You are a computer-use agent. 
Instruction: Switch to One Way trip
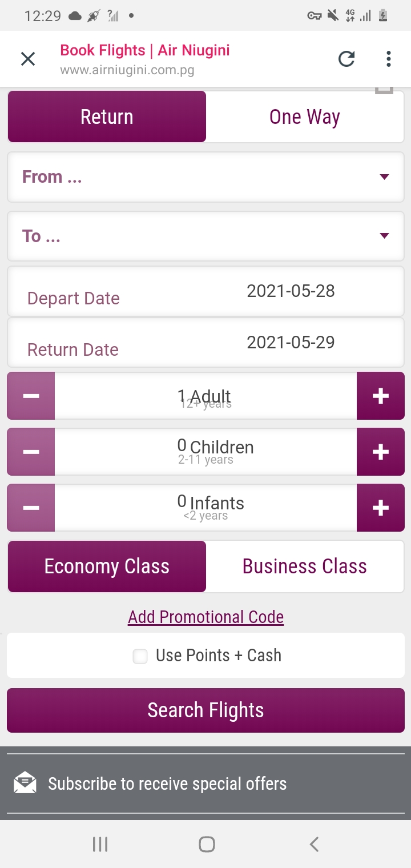[304, 117]
